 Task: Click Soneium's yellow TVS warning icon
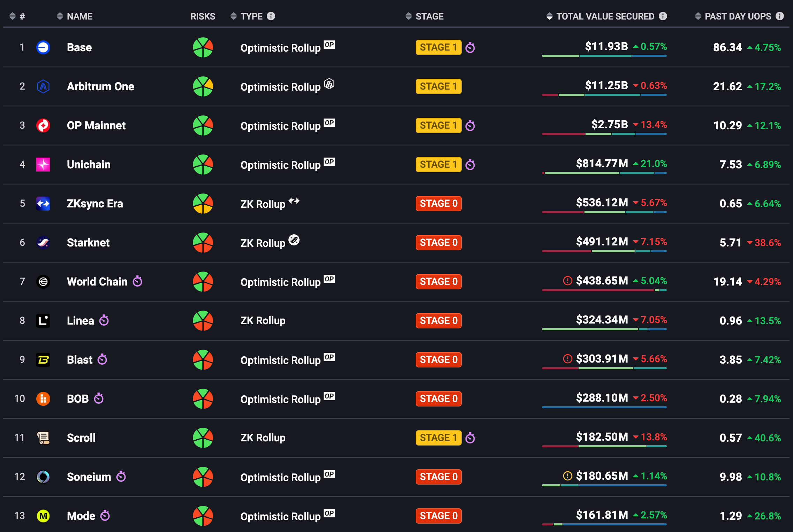click(x=568, y=476)
